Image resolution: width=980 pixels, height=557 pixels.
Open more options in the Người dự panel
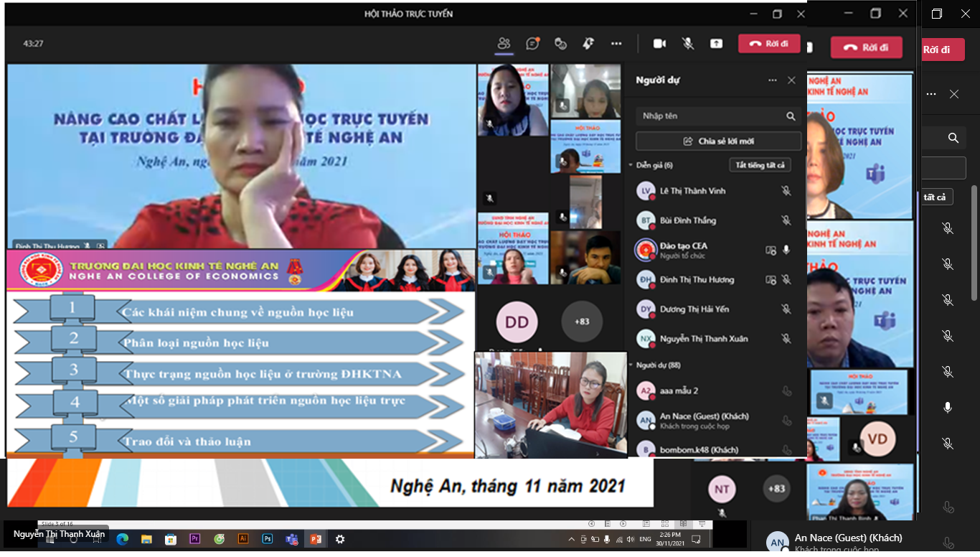(773, 80)
